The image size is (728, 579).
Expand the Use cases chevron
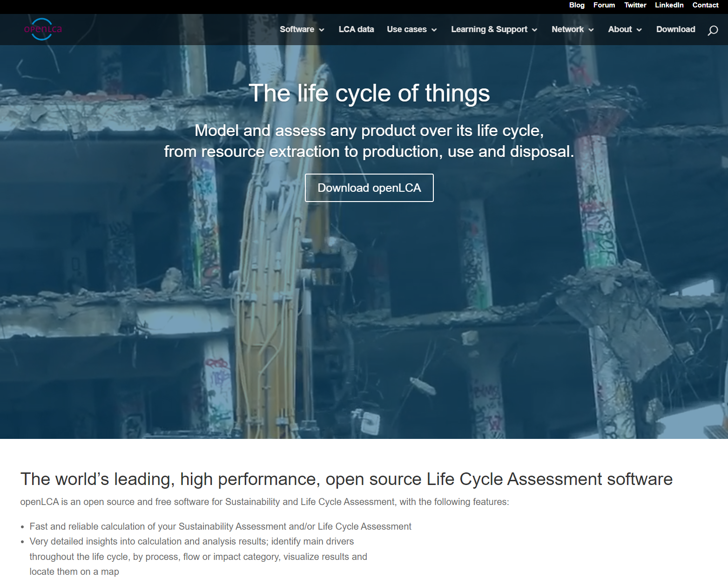click(x=434, y=30)
